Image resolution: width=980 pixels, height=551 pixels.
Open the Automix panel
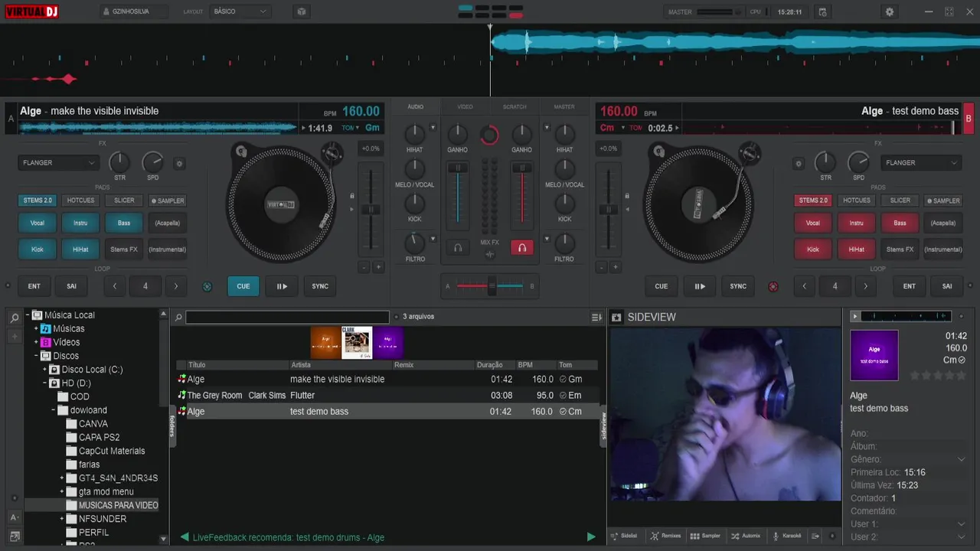point(746,536)
